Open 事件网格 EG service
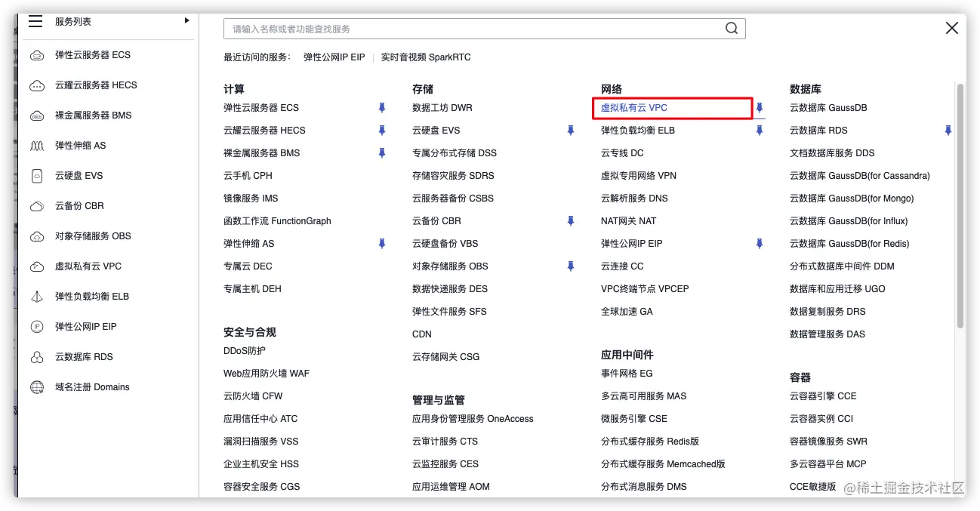 [627, 374]
